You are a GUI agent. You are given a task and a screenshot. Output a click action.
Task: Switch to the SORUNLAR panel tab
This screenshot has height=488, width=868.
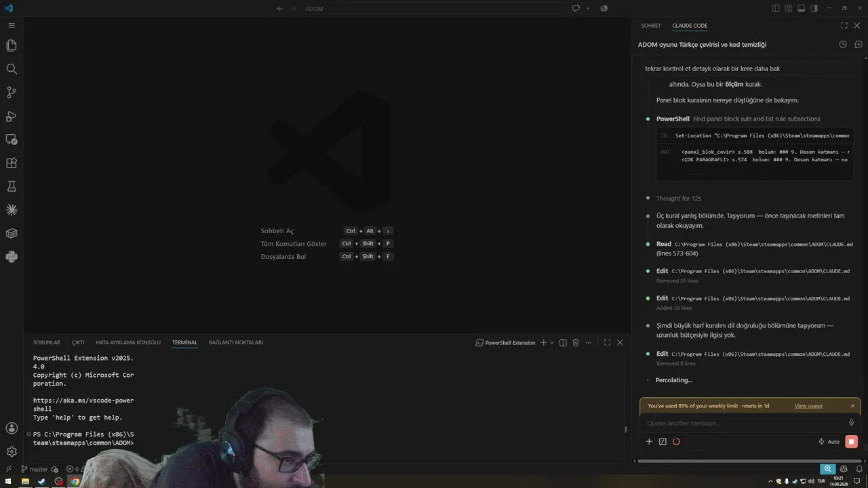click(x=47, y=343)
